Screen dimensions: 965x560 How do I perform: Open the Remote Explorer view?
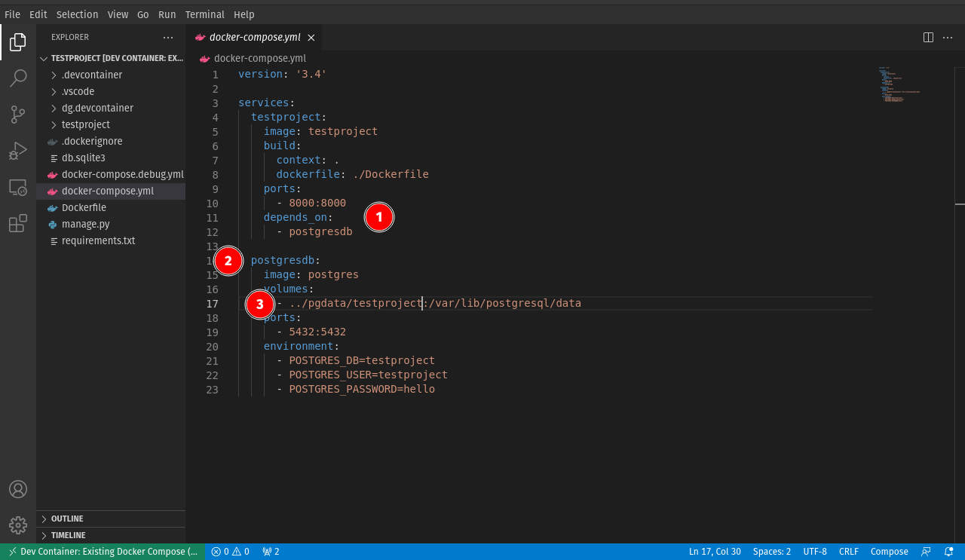click(18, 187)
